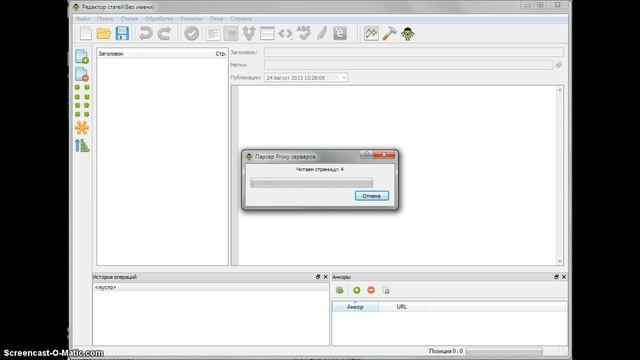Add anchor with green plus icon
Image resolution: width=640 pixels, height=360 pixels.
pos(357,290)
